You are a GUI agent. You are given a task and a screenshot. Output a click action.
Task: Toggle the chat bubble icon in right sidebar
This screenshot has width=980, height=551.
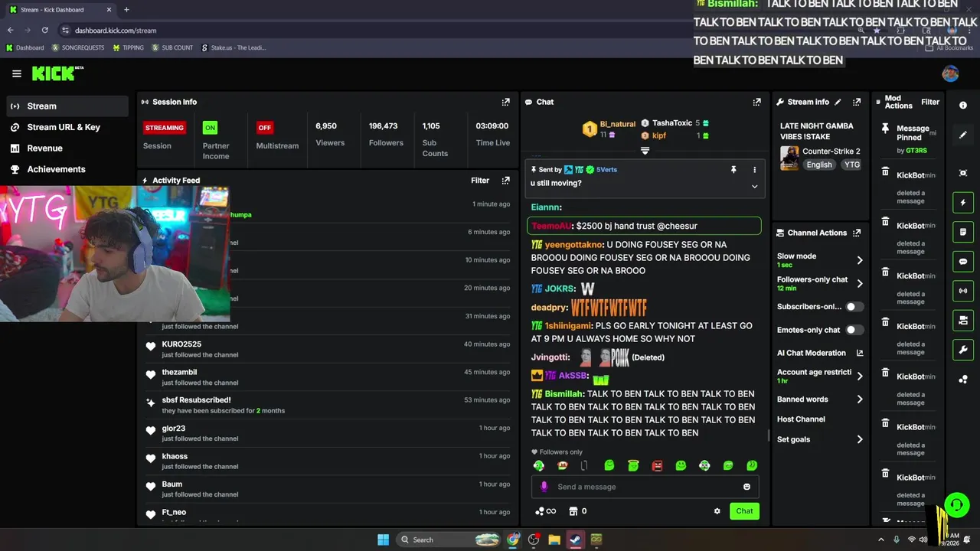pyautogui.click(x=963, y=262)
